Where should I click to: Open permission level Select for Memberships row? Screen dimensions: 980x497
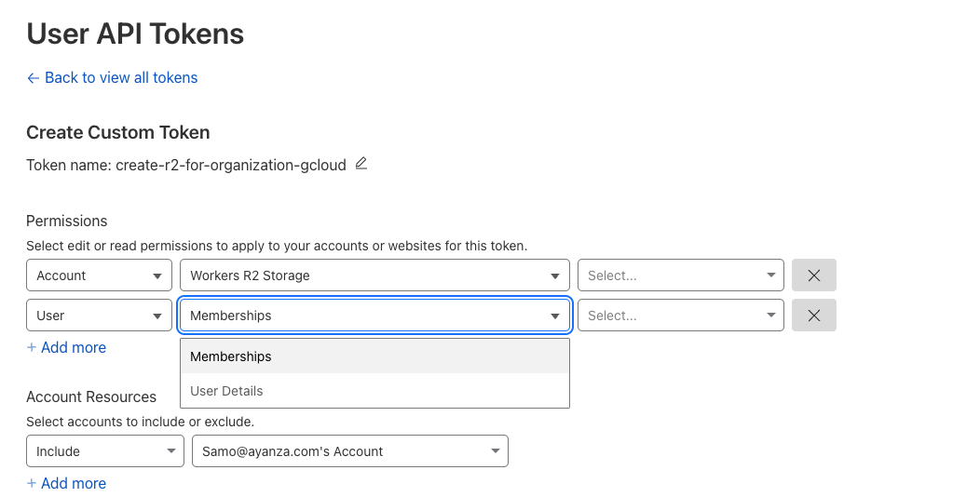(681, 316)
